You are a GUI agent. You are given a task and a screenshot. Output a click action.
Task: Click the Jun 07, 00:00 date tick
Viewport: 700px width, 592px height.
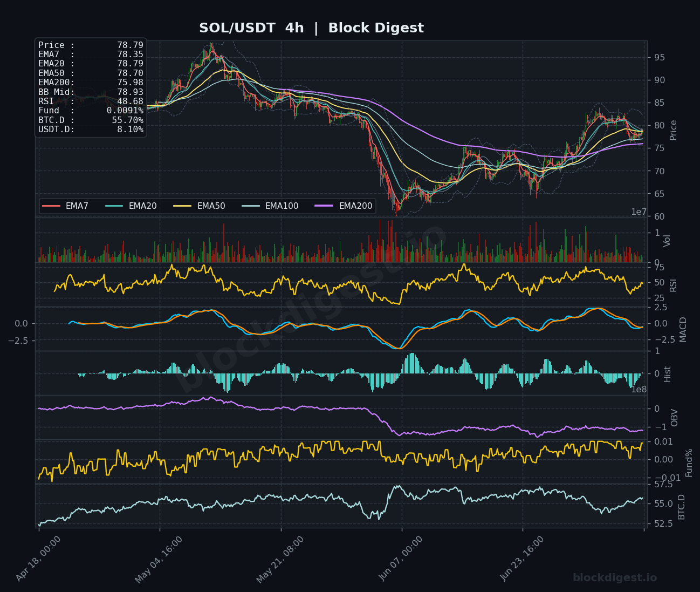point(401,559)
